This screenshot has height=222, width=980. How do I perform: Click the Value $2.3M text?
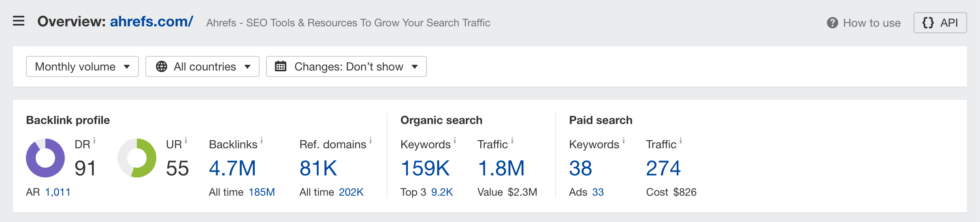click(x=507, y=192)
